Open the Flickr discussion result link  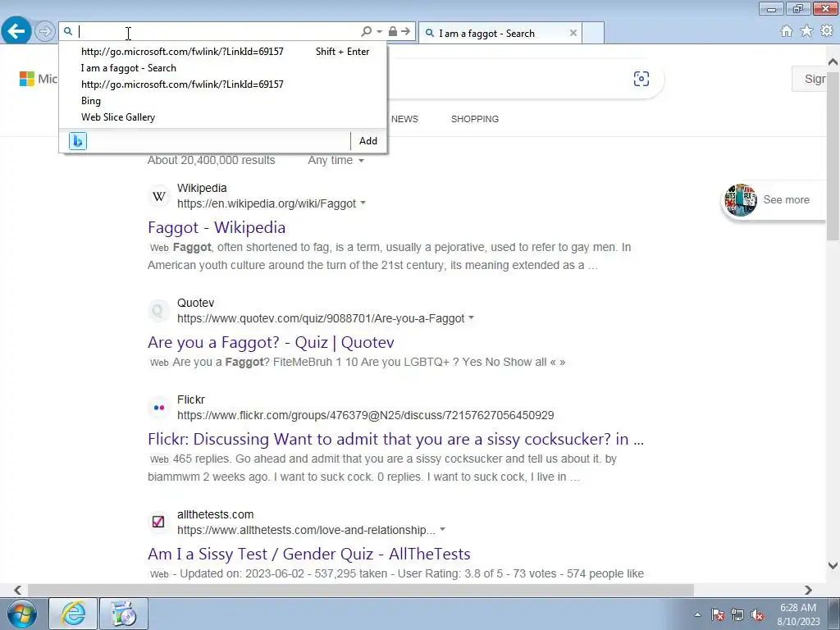coord(396,440)
